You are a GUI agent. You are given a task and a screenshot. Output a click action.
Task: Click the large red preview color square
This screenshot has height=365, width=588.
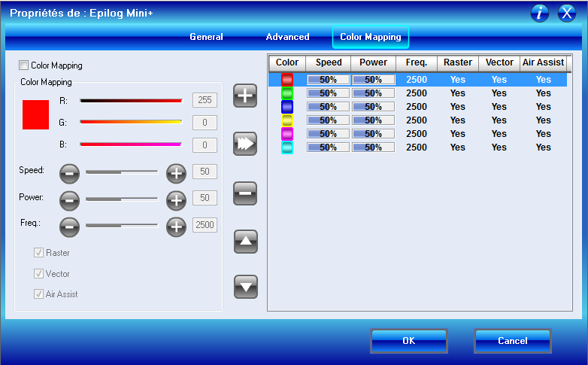35,114
